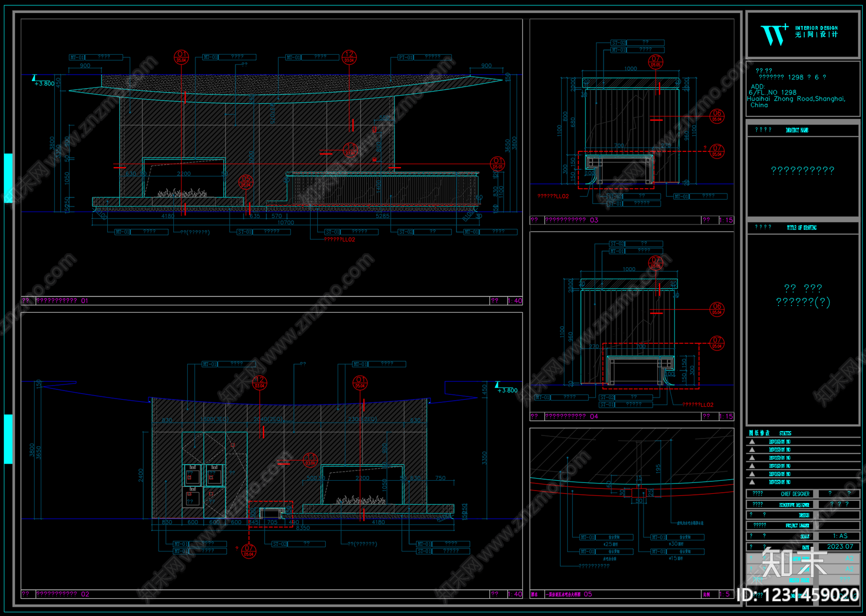Image resolution: width=866 pixels, height=616 pixels.
Task: Click the red section bubble '12' above drawing 01
Action: [349, 57]
